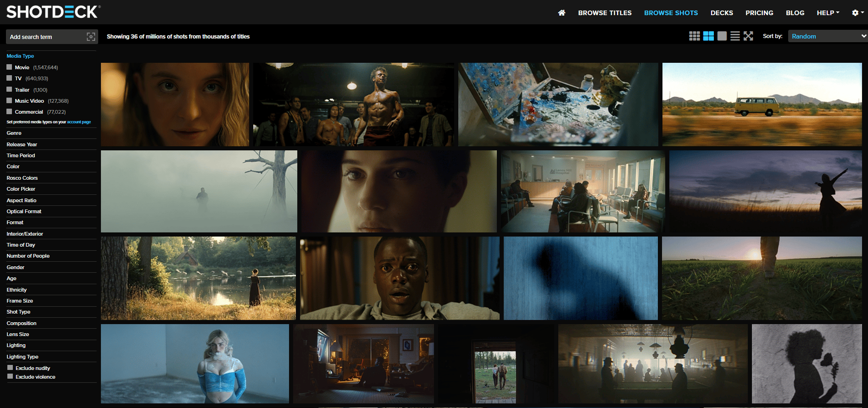The image size is (868, 408).
Task: Open the Pricing page
Action: coord(759,13)
